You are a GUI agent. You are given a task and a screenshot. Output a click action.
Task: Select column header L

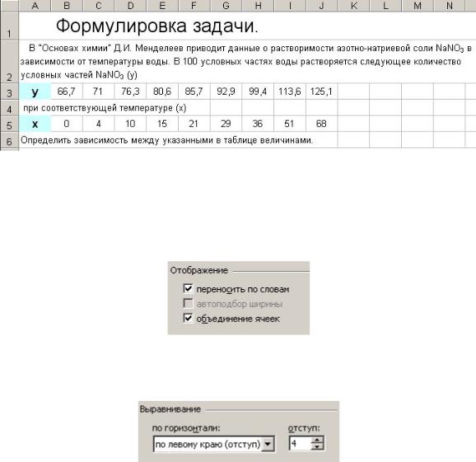click(385, 6)
